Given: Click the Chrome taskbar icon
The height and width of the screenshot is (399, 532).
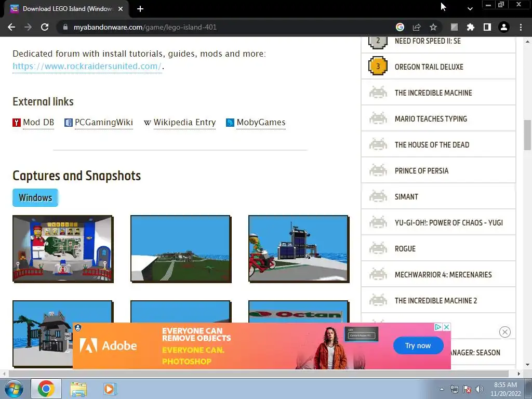Looking at the screenshot, I should point(46,389).
